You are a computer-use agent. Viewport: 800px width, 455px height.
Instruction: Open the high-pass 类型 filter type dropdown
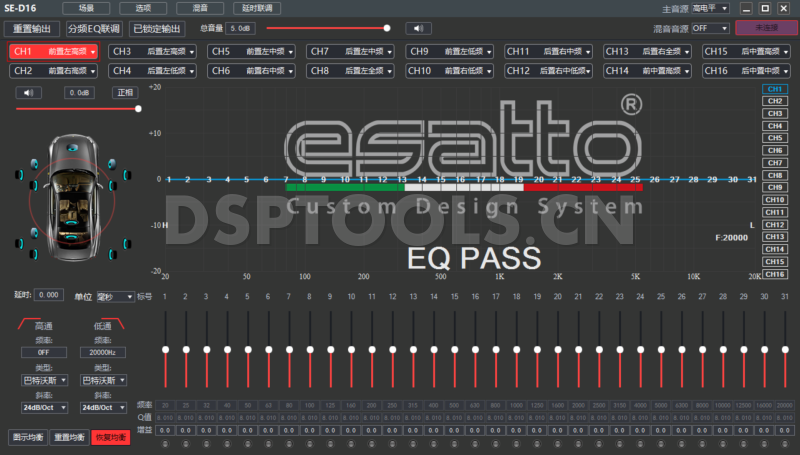coord(44,380)
